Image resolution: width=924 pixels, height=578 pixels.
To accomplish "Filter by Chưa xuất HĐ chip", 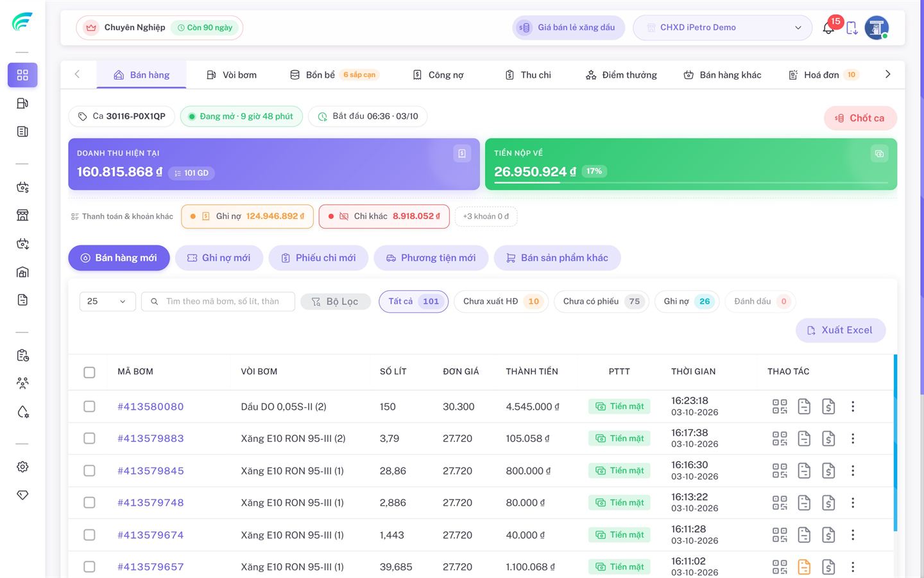I will click(x=501, y=301).
